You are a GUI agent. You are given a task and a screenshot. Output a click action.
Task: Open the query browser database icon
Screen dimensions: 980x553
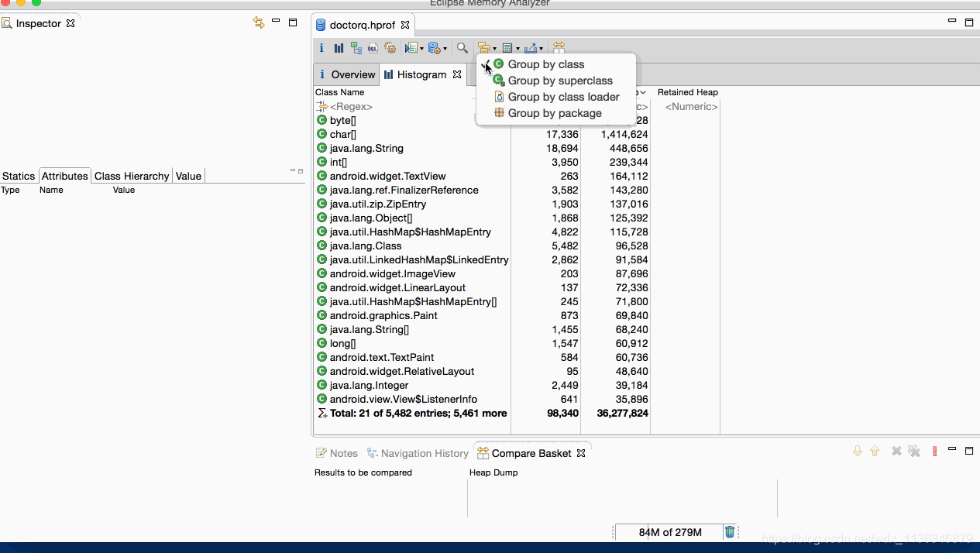click(x=434, y=48)
